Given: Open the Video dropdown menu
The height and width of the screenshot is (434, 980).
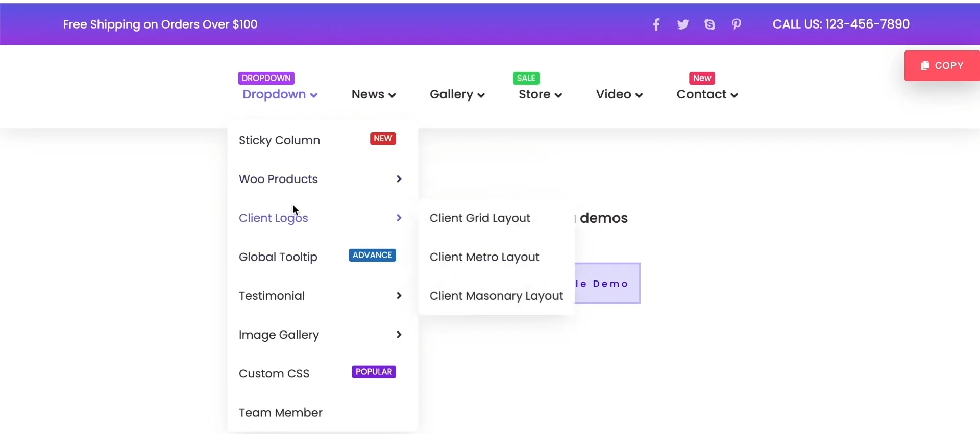Looking at the screenshot, I should (619, 94).
